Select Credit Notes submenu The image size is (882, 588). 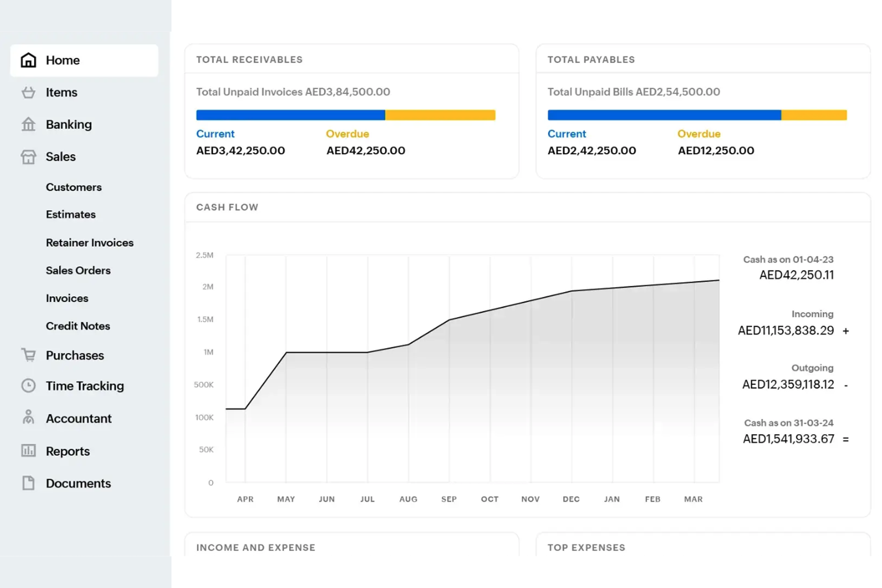(x=78, y=326)
